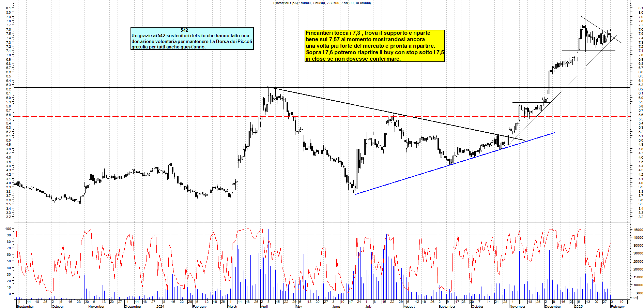Image resolution: width=644 pixels, height=308 pixels.
Task: Click the '50' oscillator scale value
Action: (x=9, y=261)
